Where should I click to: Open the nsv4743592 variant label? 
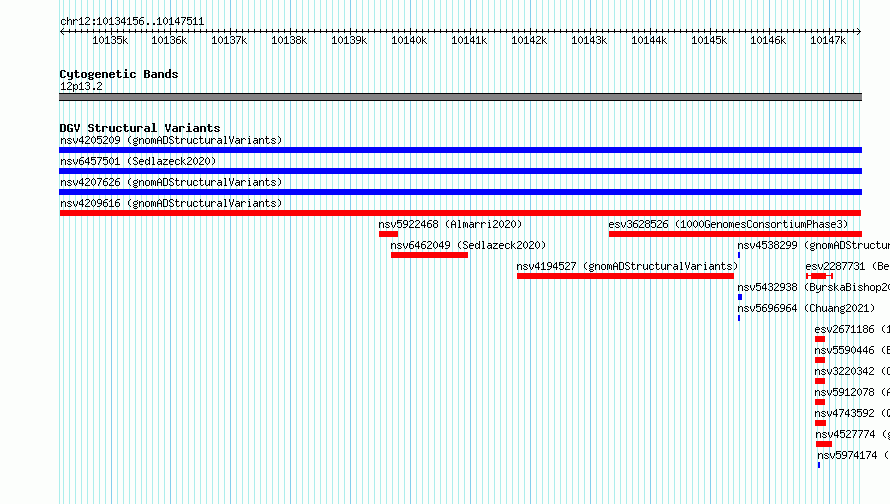(852, 413)
